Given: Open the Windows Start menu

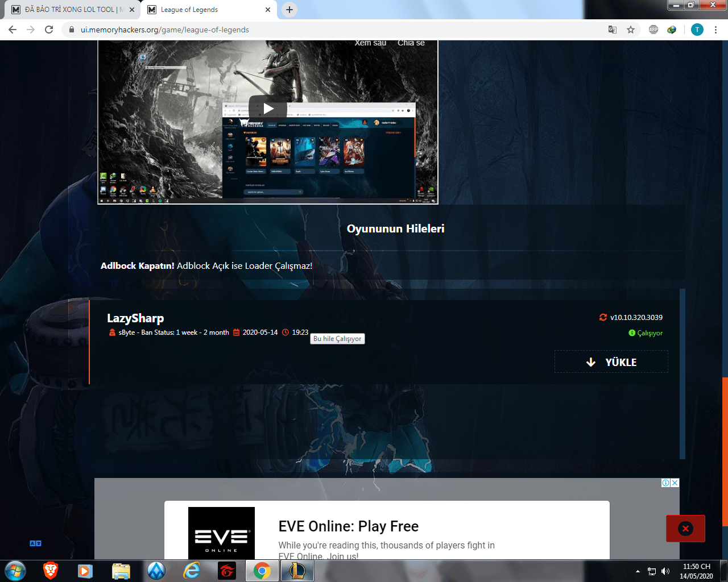Looking at the screenshot, I should coord(15,571).
